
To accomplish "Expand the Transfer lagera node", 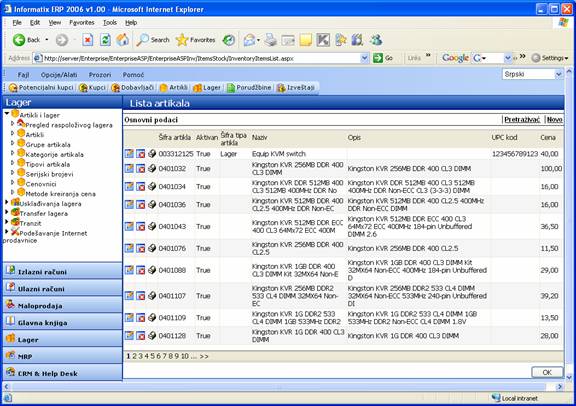I will click(7, 212).
